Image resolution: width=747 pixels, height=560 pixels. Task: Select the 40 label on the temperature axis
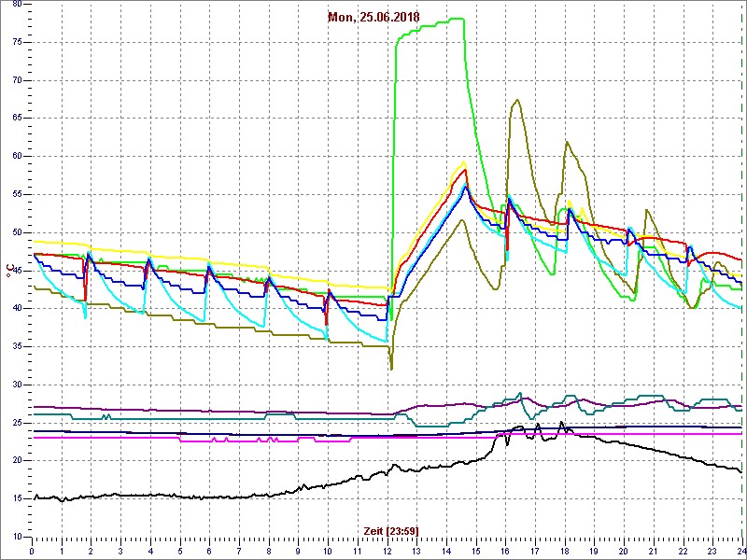[x=16, y=309]
